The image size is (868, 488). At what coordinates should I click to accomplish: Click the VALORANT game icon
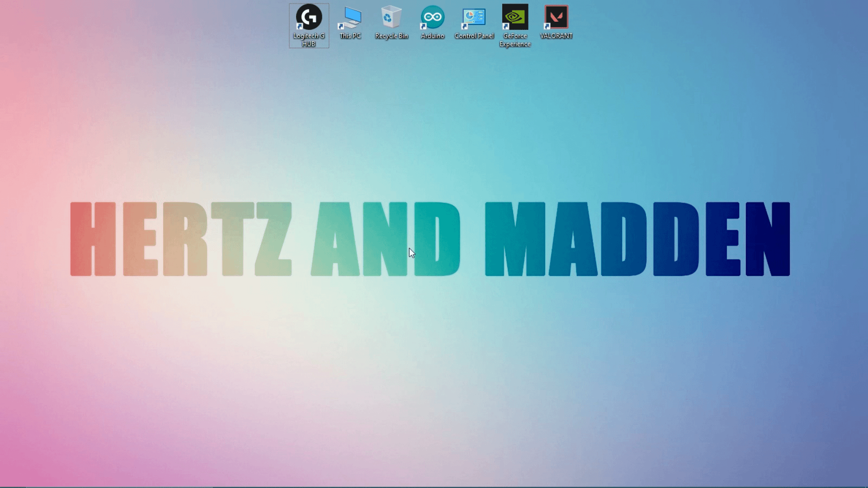click(x=556, y=17)
